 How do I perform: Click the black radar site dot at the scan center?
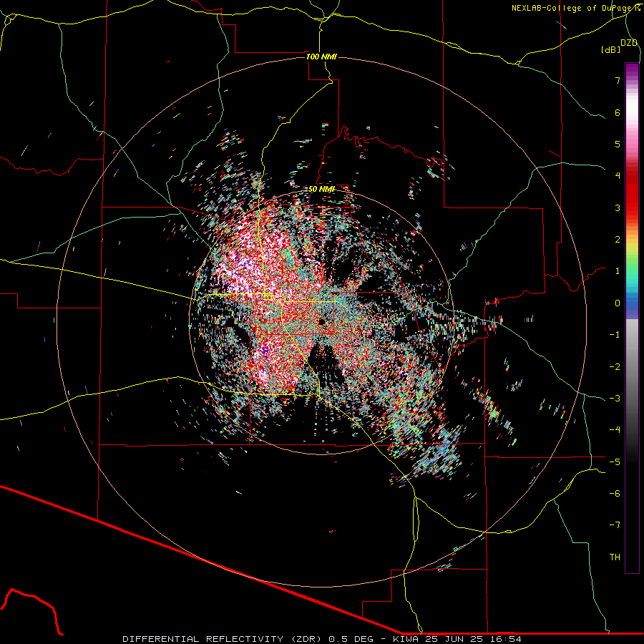pos(321,321)
